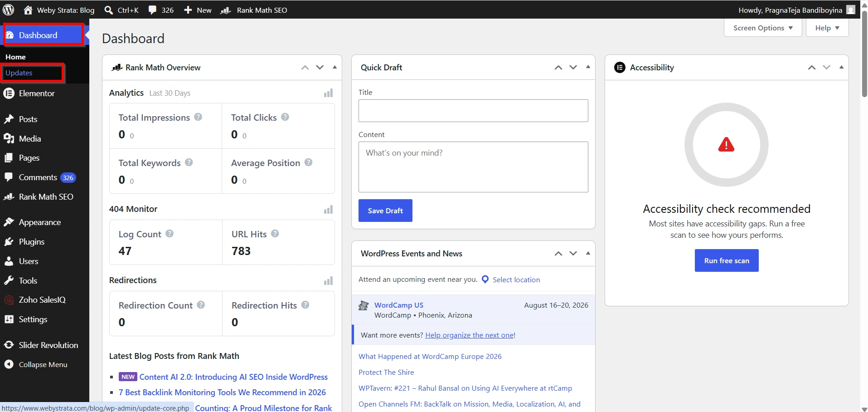Open the 326 comments admin bar item
This screenshot has height=412, width=868.
(161, 10)
